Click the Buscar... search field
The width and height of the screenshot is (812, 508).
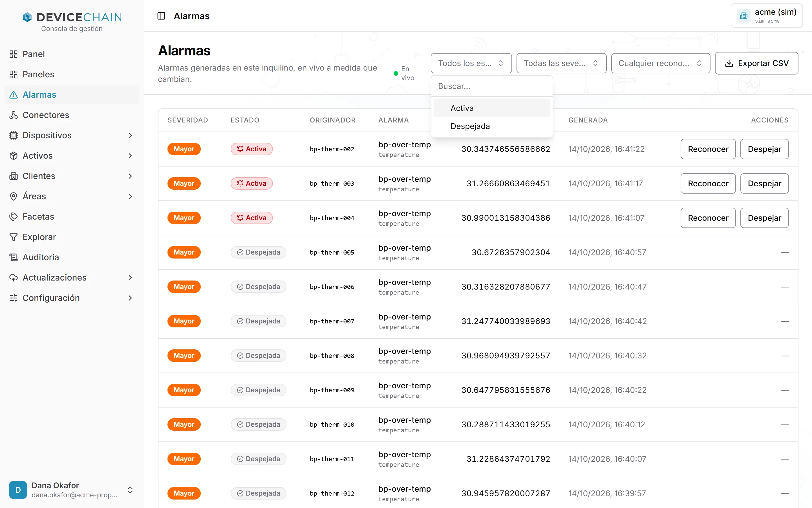[x=491, y=86]
